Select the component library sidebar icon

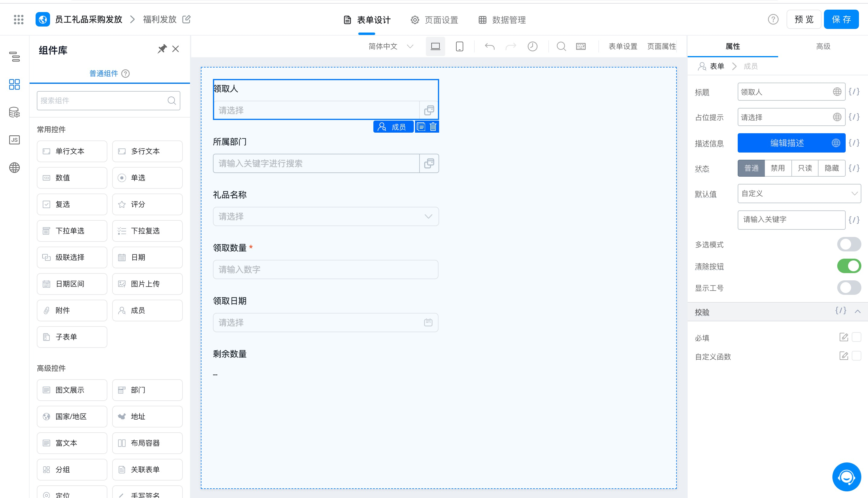pos(14,84)
